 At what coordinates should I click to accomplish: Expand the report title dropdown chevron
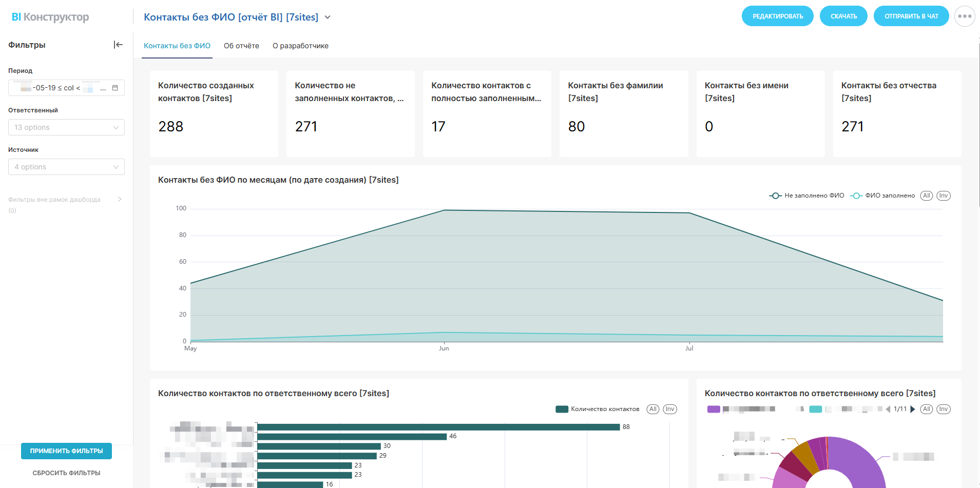point(328,17)
